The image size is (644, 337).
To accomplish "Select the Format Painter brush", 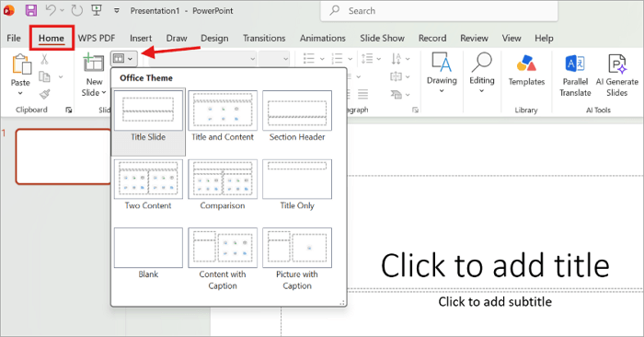I will [x=45, y=94].
